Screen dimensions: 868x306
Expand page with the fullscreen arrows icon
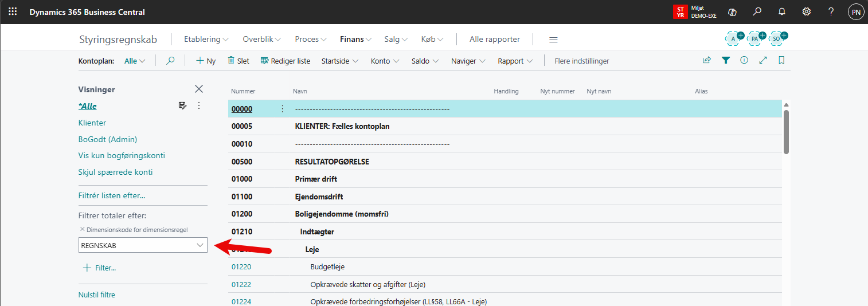763,60
